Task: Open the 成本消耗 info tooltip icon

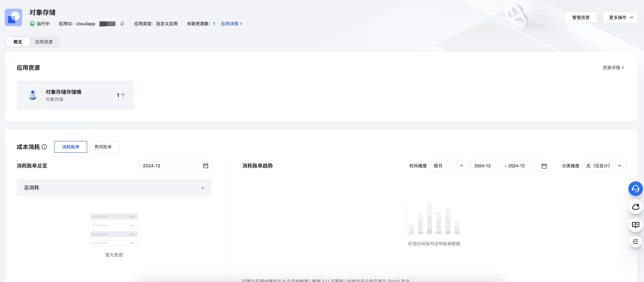Action: (x=44, y=147)
